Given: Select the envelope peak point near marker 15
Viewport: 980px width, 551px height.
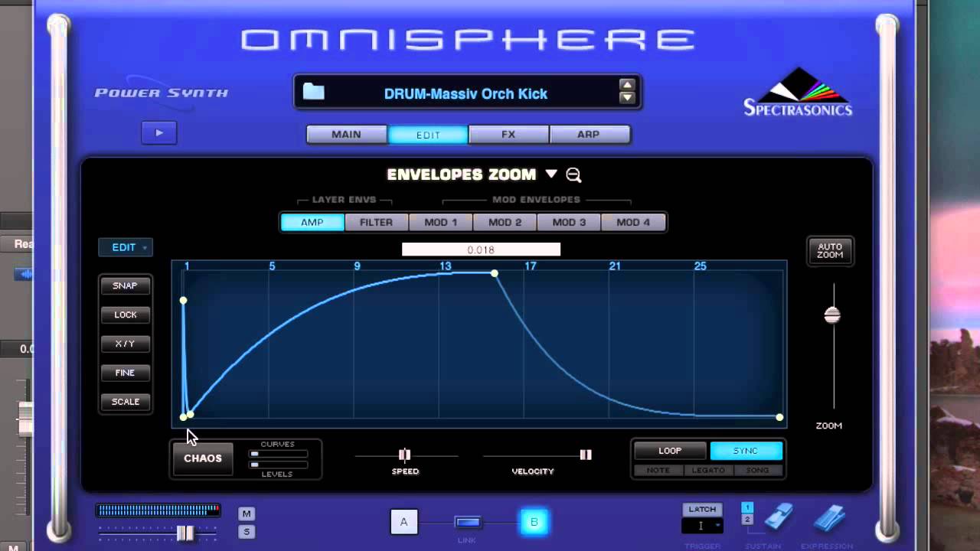Looking at the screenshot, I should 495,273.
